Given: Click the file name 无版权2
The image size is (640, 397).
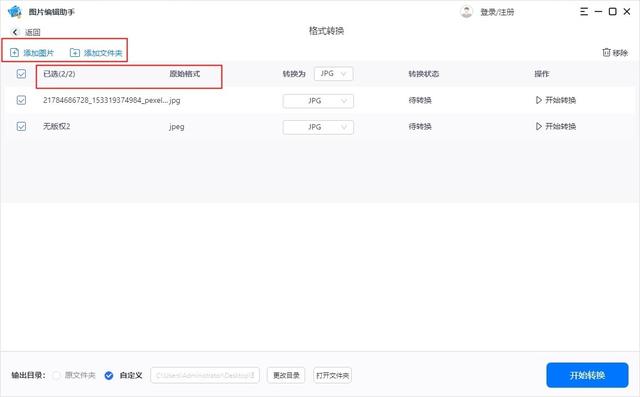Looking at the screenshot, I should coord(57,126).
